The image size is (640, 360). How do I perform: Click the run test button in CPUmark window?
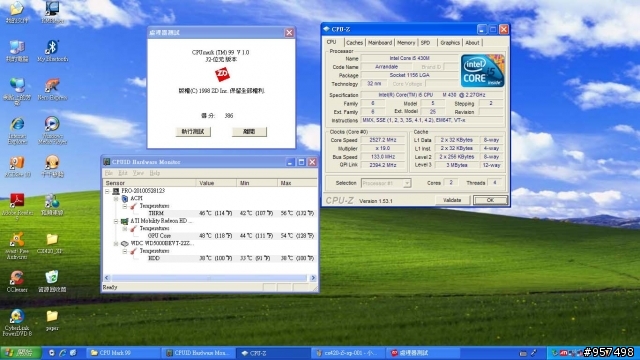pyautogui.click(x=193, y=132)
